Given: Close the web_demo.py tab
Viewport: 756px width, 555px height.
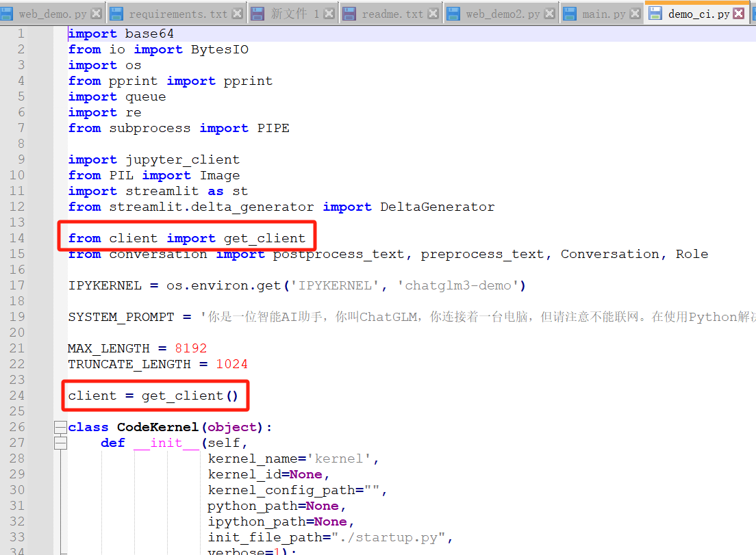Looking at the screenshot, I should pyautogui.click(x=97, y=14).
